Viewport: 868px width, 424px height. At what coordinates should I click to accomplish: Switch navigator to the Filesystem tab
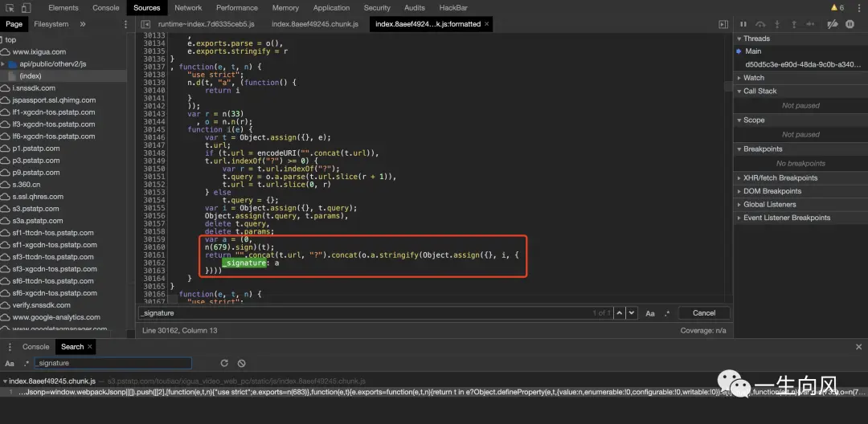tap(51, 24)
